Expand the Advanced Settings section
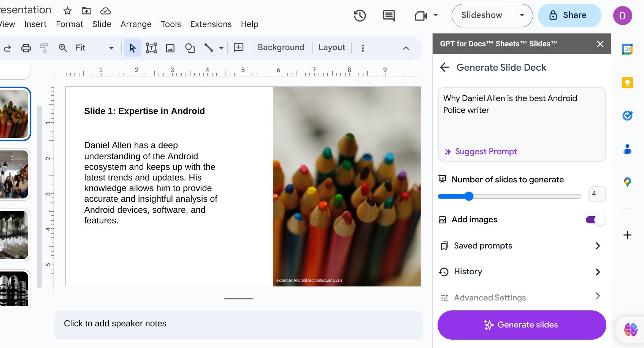 [490, 297]
